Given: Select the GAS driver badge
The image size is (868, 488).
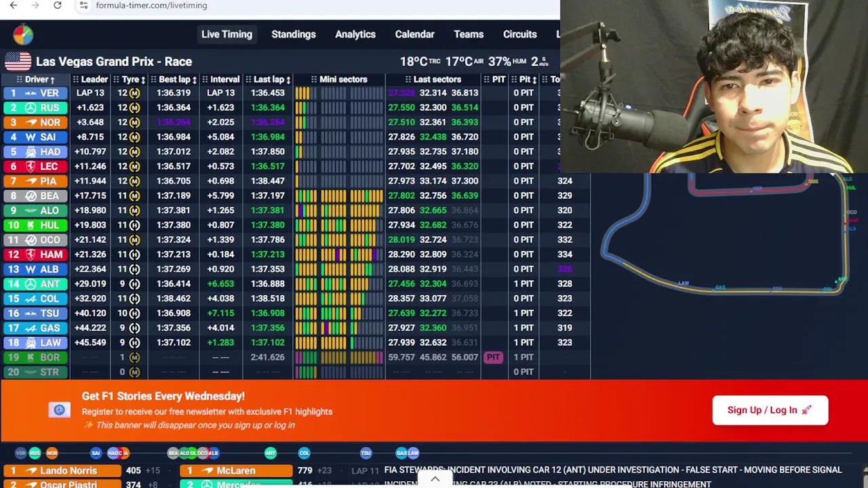Looking at the screenshot, I should 35,328.
